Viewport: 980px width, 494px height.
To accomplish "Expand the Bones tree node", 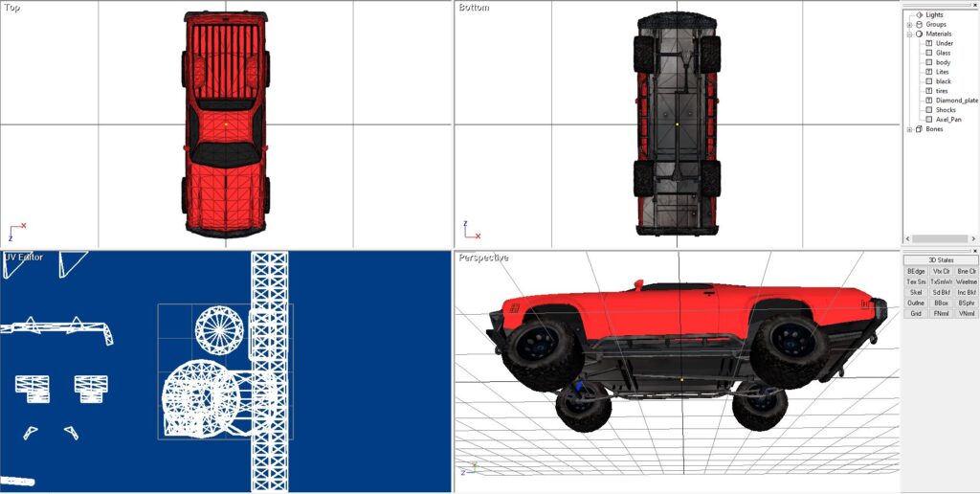I will point(909,129).
